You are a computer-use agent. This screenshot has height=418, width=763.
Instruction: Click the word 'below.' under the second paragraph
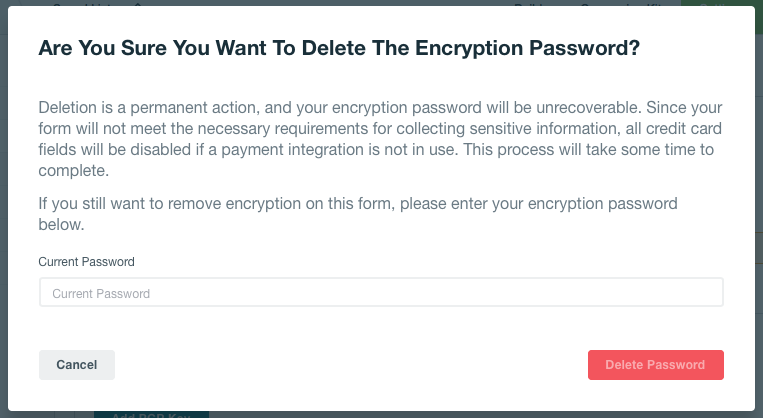click(61, 225)
